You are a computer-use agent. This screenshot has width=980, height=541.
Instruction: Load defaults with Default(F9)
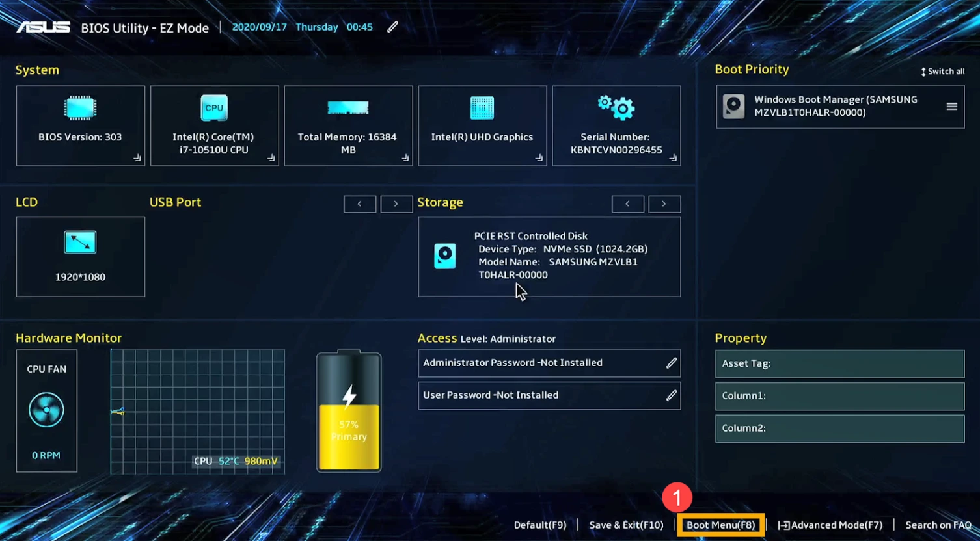540,525
